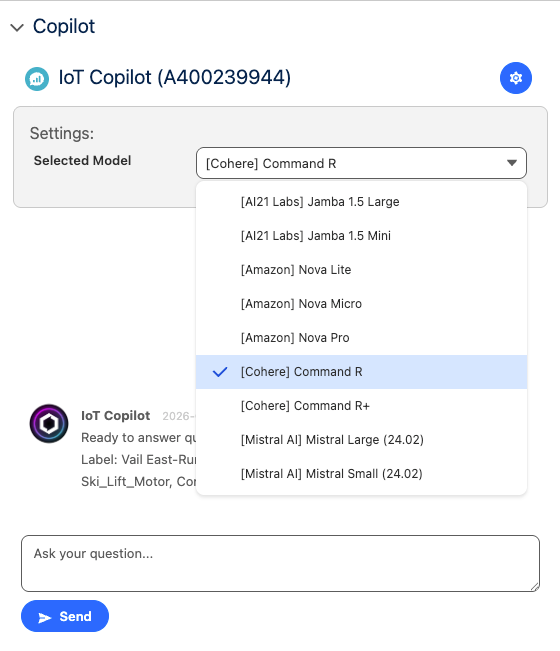This screenshot has width=560, height=651.
Task: Pick [Mistral AI] Mistral Small (24.02)
Action: 361,474
